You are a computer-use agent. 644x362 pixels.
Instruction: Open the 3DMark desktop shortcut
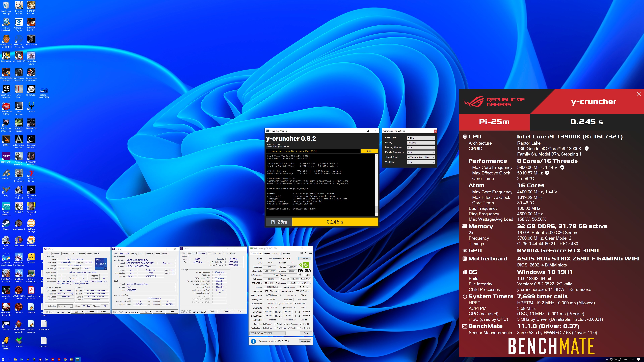(6, 141)
